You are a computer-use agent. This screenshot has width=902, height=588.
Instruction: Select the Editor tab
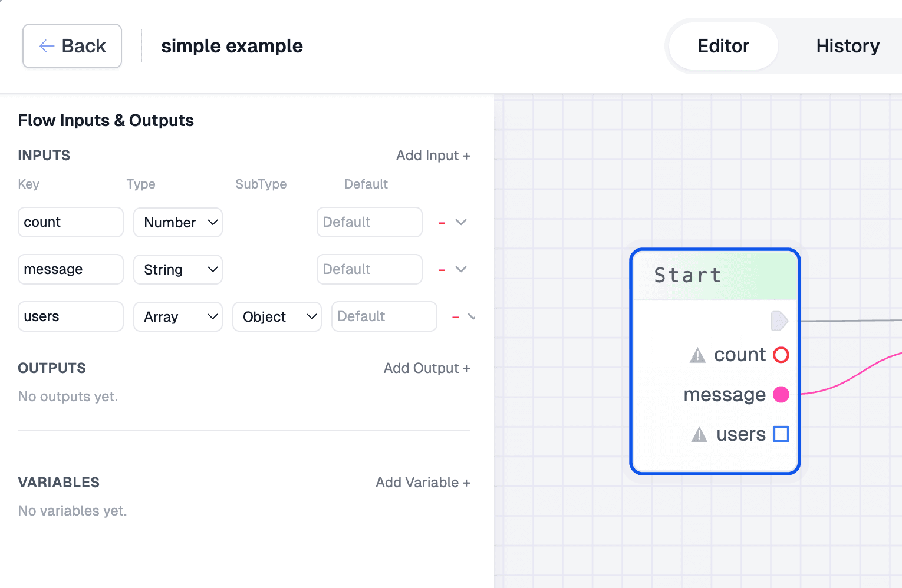723,46
